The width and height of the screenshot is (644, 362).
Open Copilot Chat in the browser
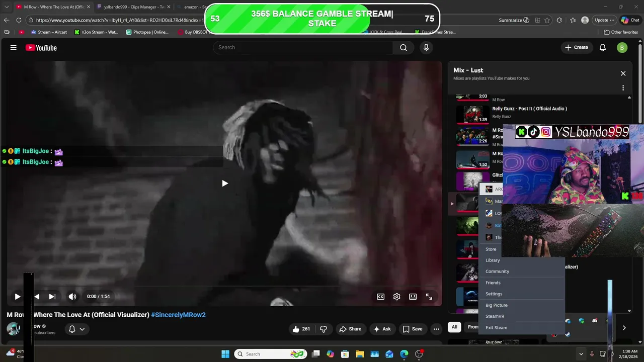pyautogui.click(x=631, y=20)
